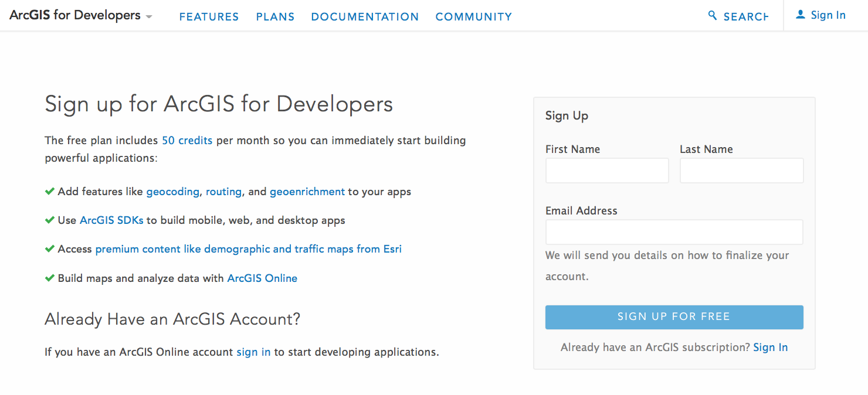
Task: Click the Sign Up For Free button
Action: click(x=674, y=317)
